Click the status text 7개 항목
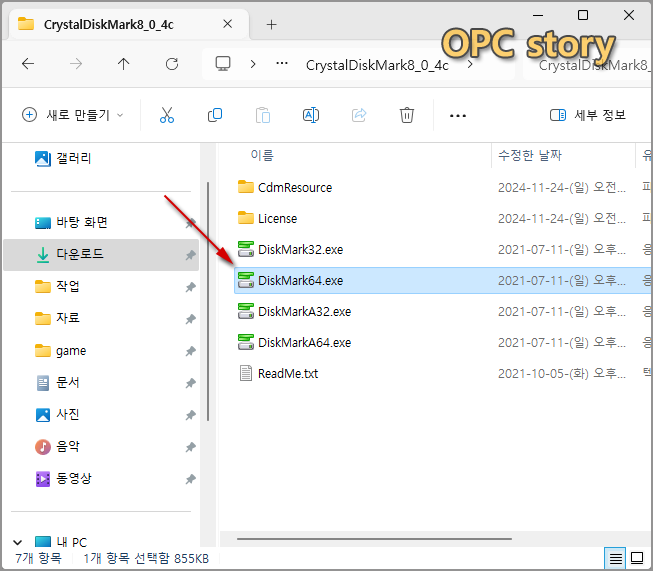The width and height of the screenshot is (653, 571). 38,558
